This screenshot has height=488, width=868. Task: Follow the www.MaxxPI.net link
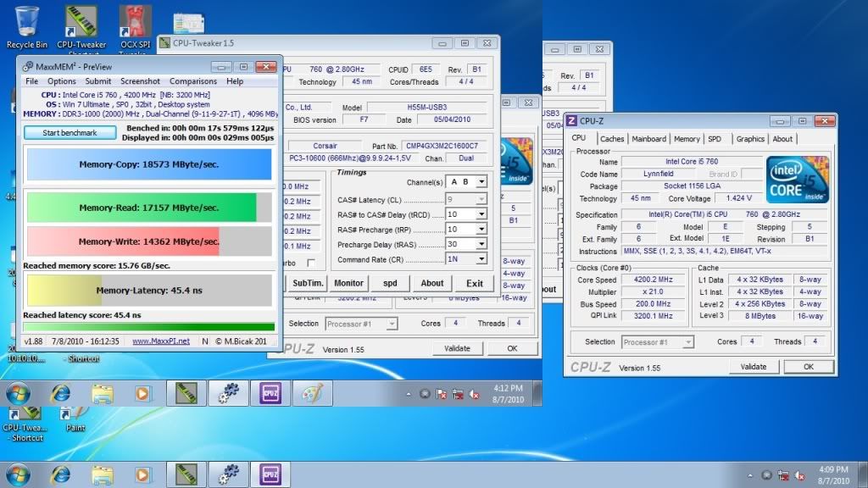click(x=160, y=341)
